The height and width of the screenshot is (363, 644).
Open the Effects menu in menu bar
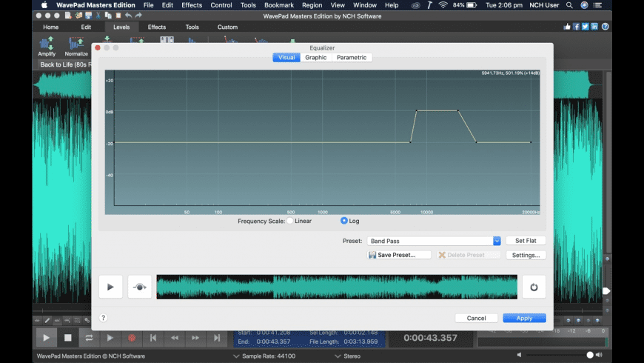click(x=192, y=5)
